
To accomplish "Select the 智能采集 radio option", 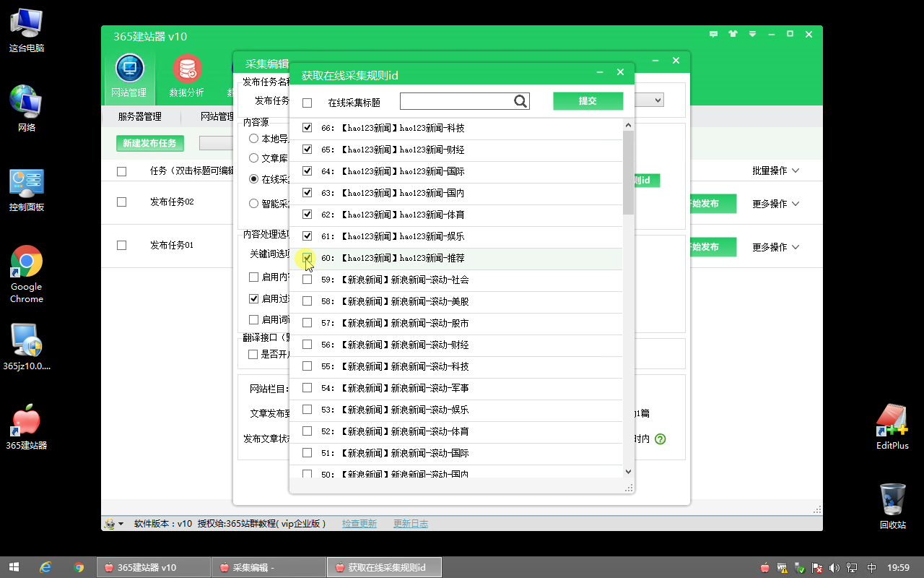I will click(x=253, y=204).
